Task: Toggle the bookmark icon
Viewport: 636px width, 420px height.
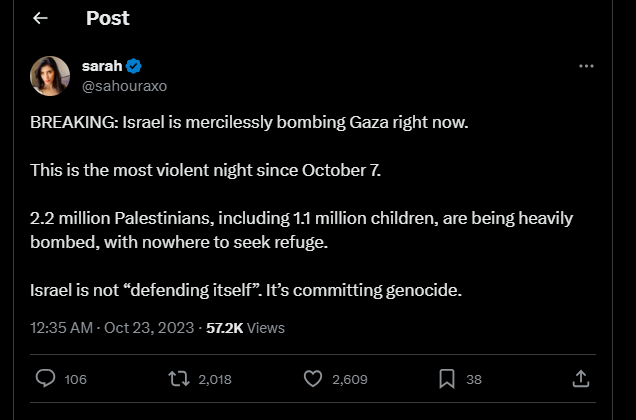Action: (x=447, y=379)
